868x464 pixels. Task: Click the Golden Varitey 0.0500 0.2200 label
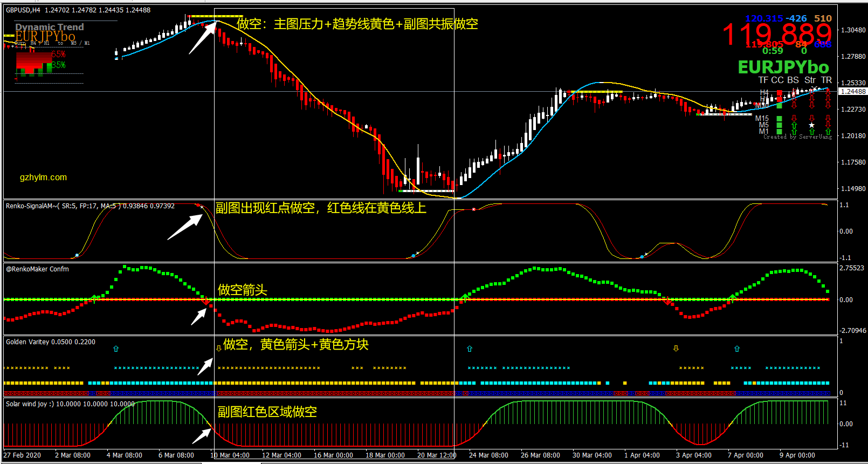pos(51,342)
